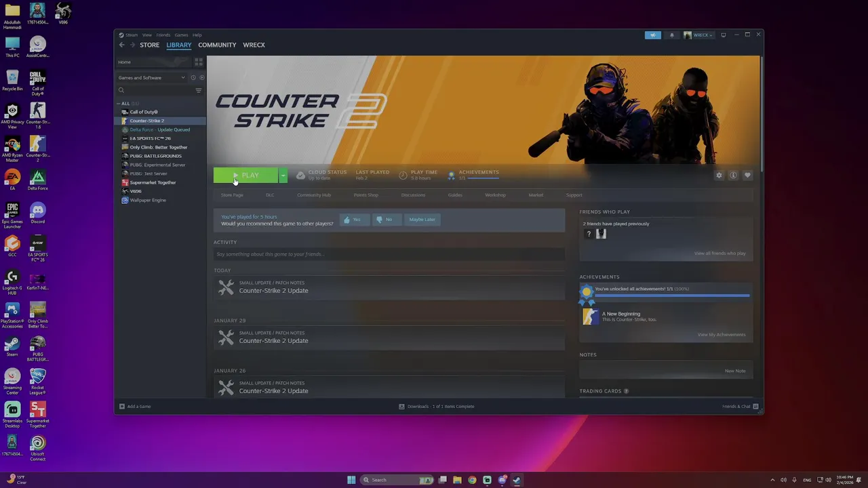This screenshot has height=488, width=868.
Task: Open the Community Hub link
Action: pyautogui.click(x=314, y=195)
